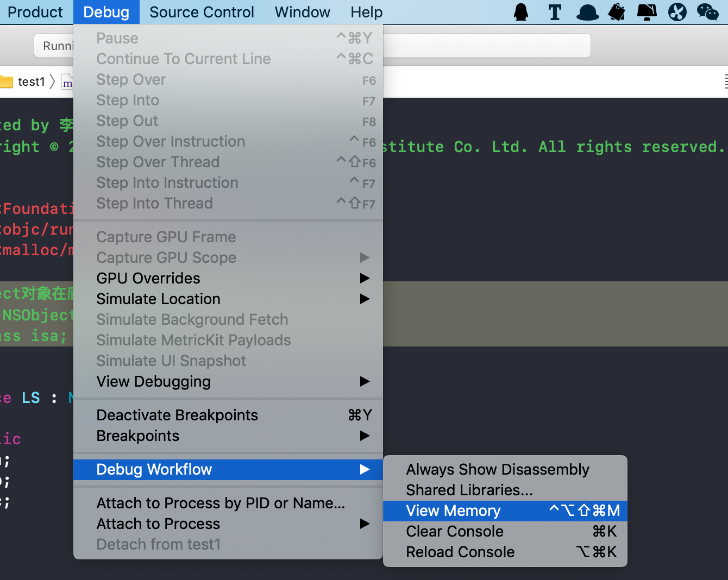Expand the GPU Overrides submenu
The width and height of the screenshot is (728, 580).
pyautogui.click(x=228, y=278)
